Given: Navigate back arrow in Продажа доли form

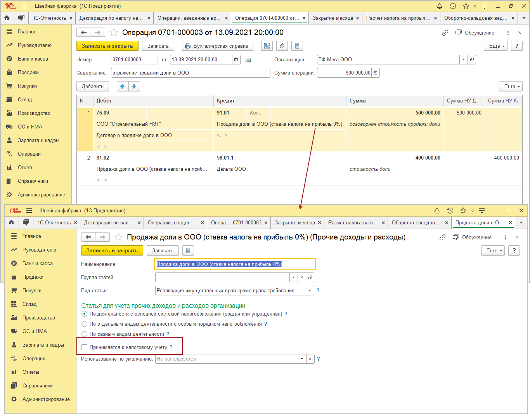Looking at the screenshot, I should click(88, 237).
